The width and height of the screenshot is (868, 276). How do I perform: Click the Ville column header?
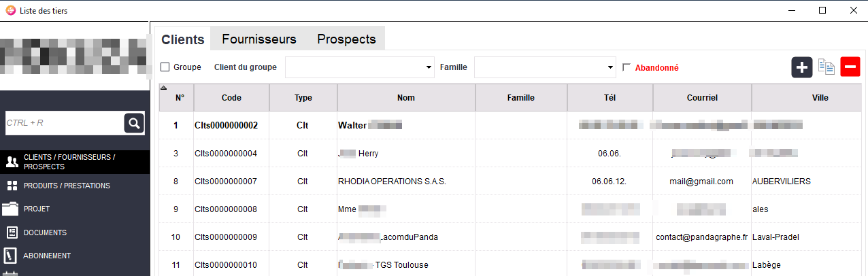pyautogui.click(x=820, y=98)
